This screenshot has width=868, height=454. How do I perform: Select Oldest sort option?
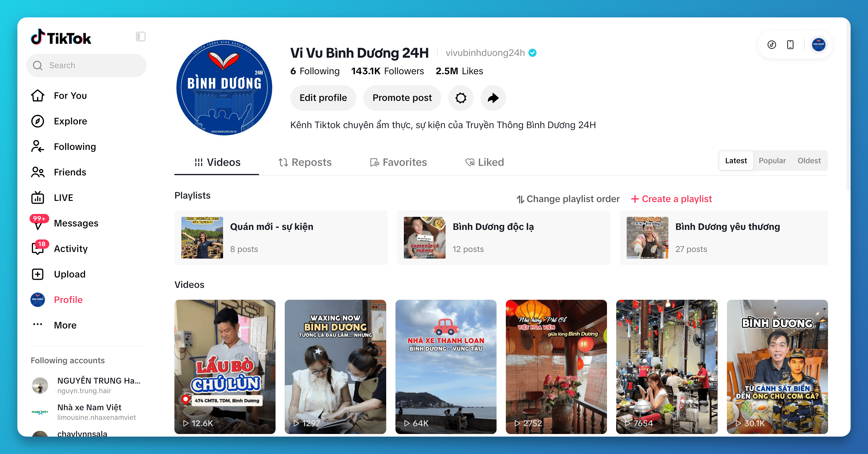[x=809, y=161]
